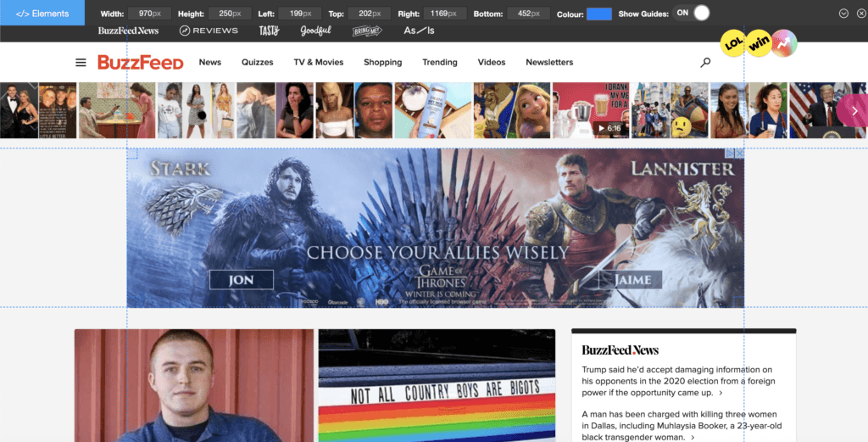Open the couple in formalwear thumbnail

19,110
